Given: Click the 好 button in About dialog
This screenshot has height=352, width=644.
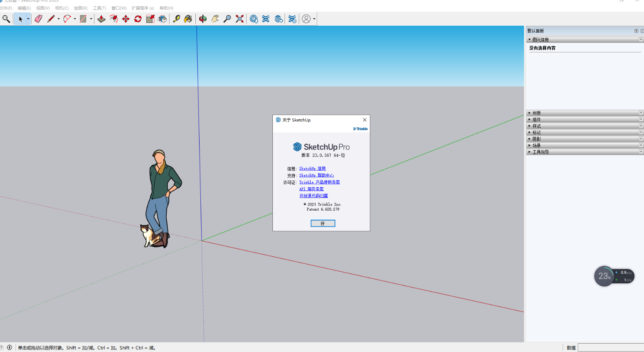Looking at the screenshot, I should 323,223.
